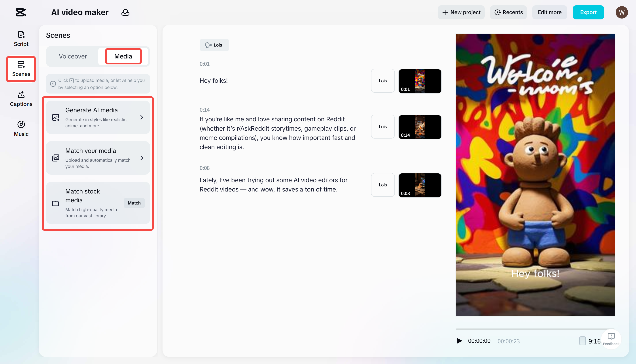Image resolution: width=636 pixels, height=364 pixels.
Task: Switch to the Voiceover tab
Action: 73,56
